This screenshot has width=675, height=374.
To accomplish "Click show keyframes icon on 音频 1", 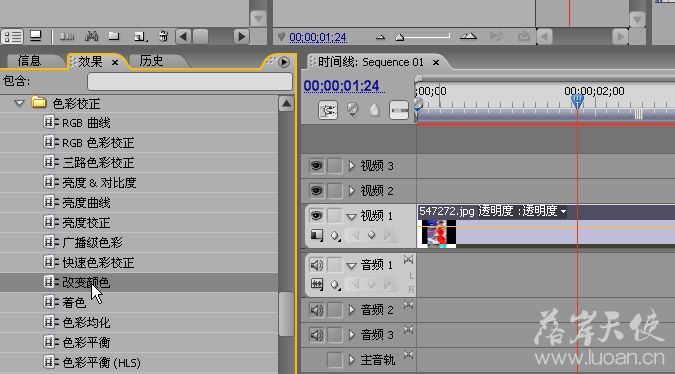I will tap(335, 284).
